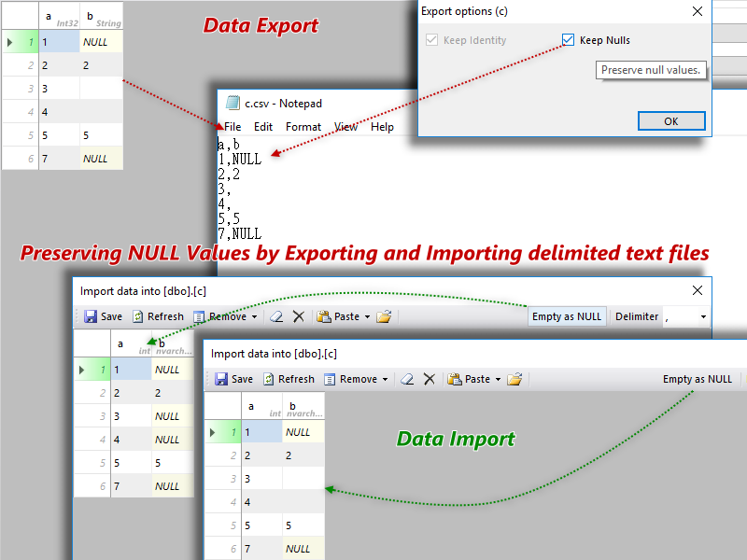The image size is (747, 560).
Task: Click the Notepad icon in c.csv title bar
Action: (233, 103)
